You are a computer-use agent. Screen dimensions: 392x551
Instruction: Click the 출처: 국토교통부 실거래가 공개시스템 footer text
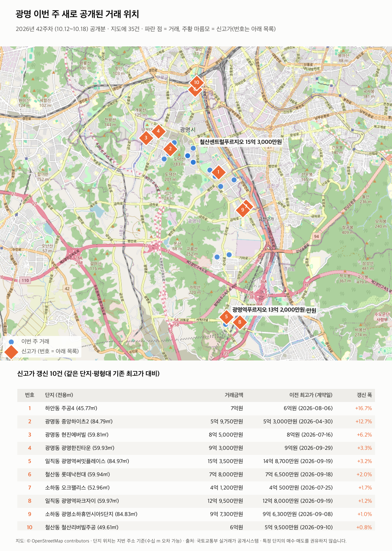[222, 541]
